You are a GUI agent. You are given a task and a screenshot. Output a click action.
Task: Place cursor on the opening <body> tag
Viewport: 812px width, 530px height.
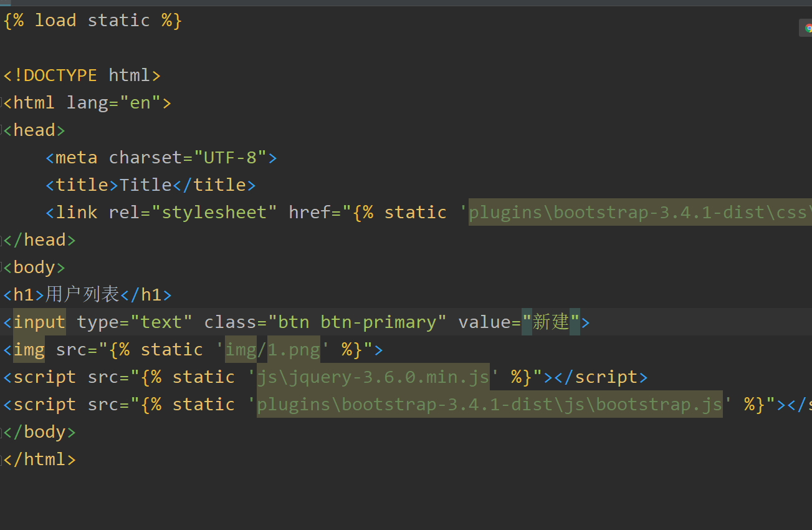(x=34, y=267)
